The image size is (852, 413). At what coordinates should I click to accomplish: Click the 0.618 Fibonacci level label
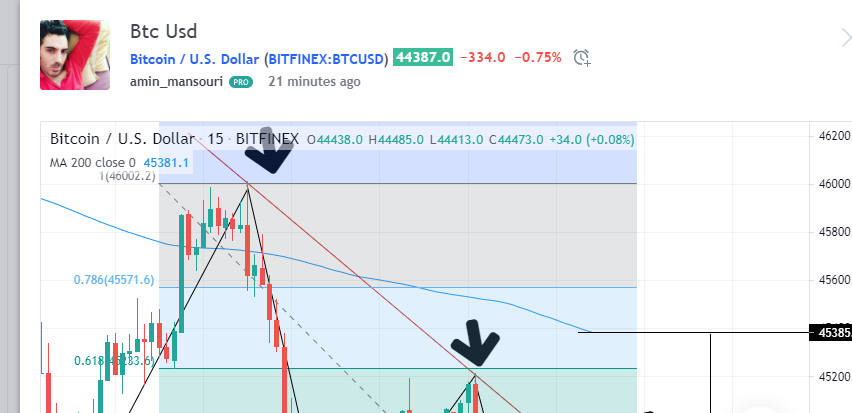[114, 361]
